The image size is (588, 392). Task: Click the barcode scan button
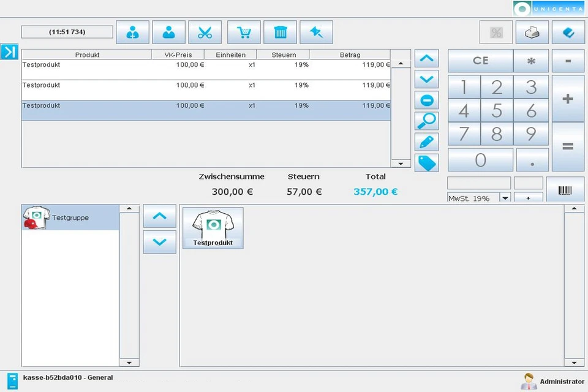pos(565,190)
